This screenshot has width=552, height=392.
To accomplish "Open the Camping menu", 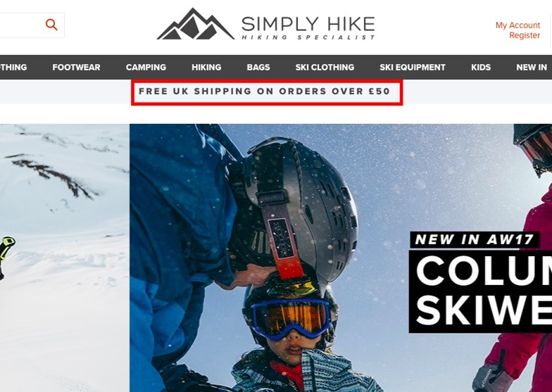I will point(146,68).
